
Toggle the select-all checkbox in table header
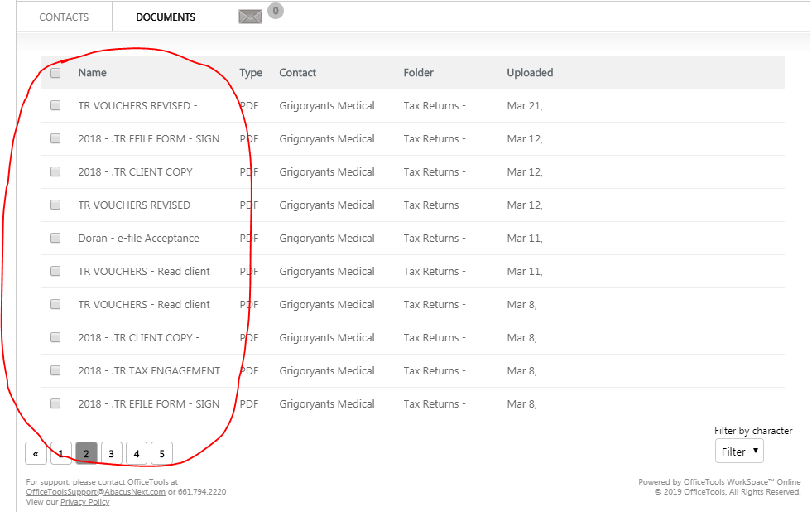[55, 73]
